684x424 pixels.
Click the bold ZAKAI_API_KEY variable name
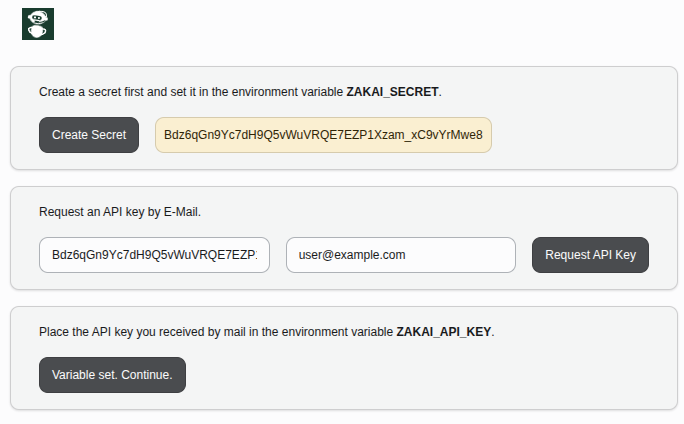[x=444, y=332]
